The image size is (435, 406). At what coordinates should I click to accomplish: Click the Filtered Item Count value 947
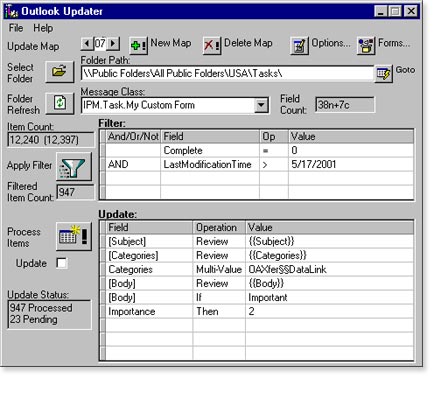click(x=75, y=192)
